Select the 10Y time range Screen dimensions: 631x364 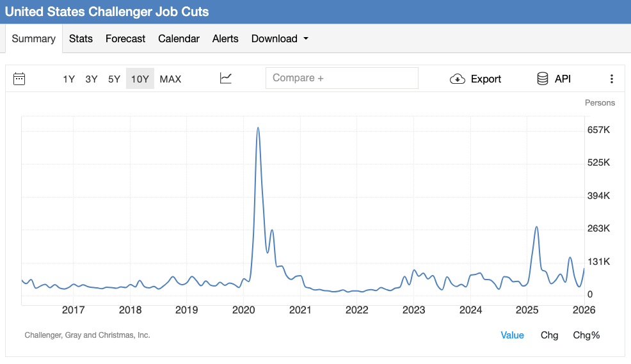(140, 79)
